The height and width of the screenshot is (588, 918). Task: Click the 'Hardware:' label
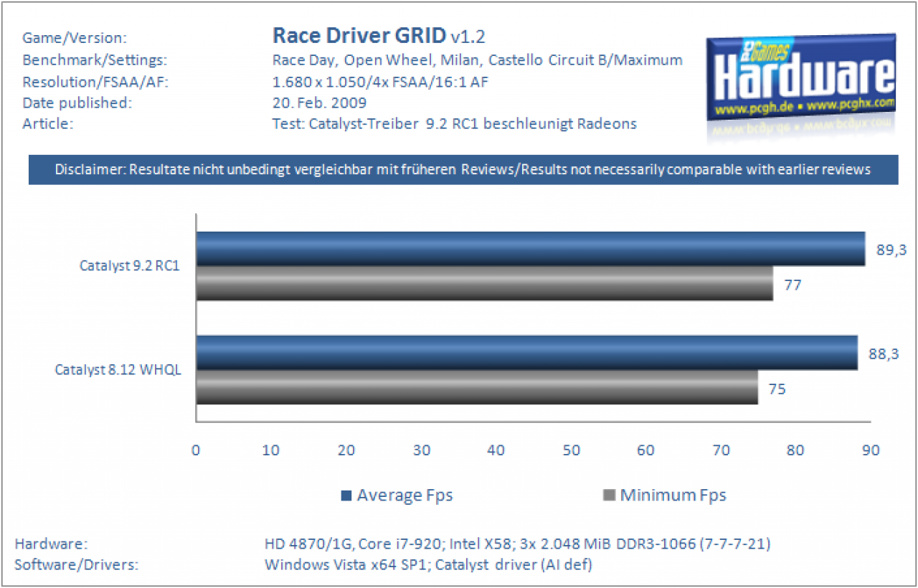click(x=50, y=544)
